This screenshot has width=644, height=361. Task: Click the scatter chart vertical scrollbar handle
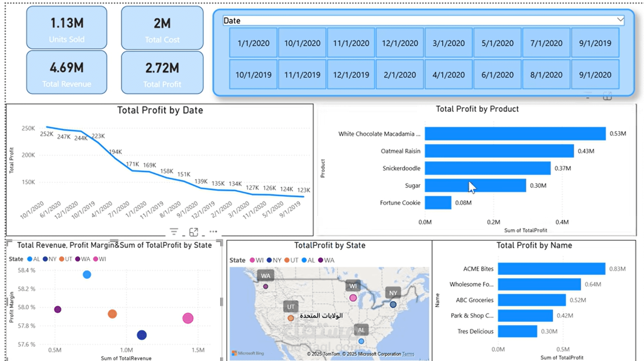point(221,302)
